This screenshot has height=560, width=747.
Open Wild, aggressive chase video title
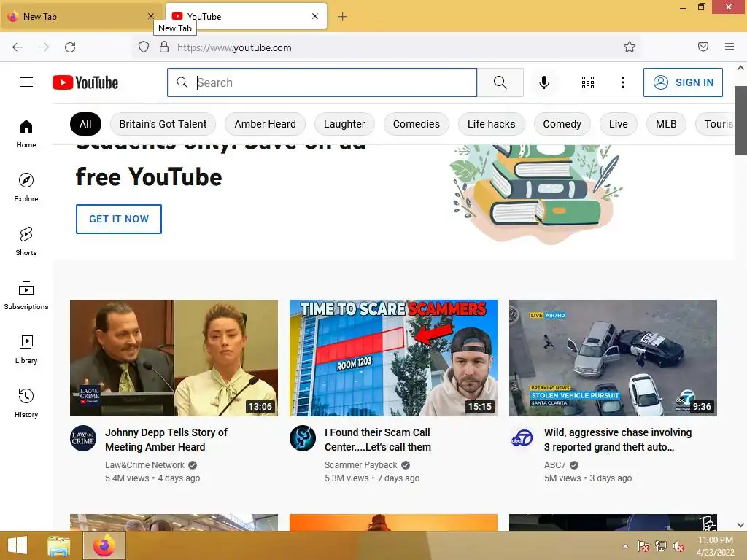point(618,440)
